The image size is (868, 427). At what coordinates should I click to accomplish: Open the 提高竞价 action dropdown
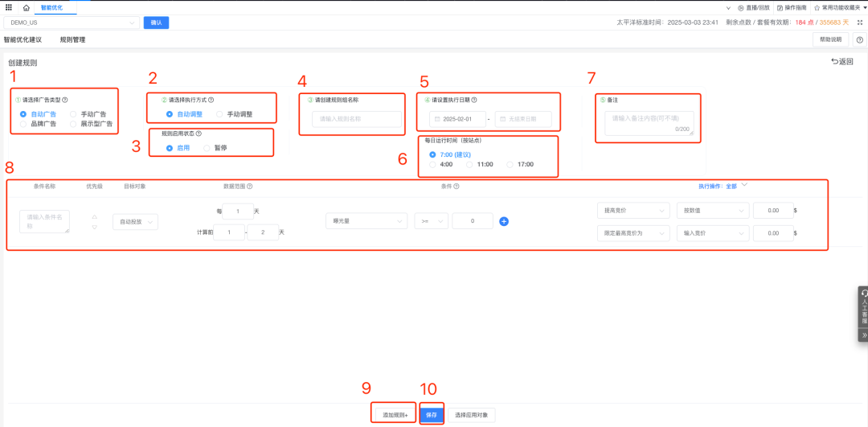tap(633, 211)
